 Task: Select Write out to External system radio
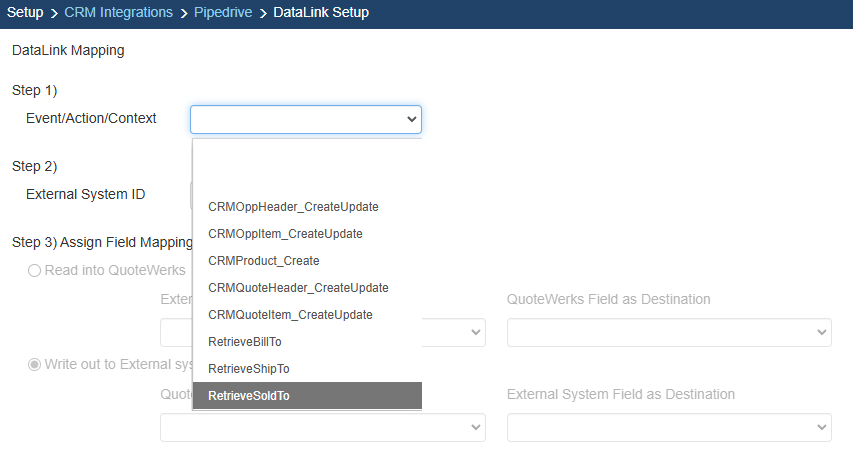coord(35,364)
